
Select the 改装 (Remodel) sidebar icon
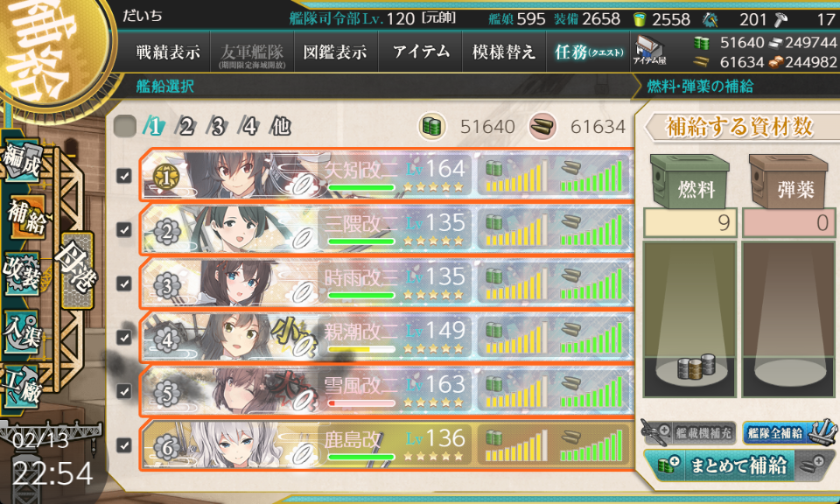(23, 273)
